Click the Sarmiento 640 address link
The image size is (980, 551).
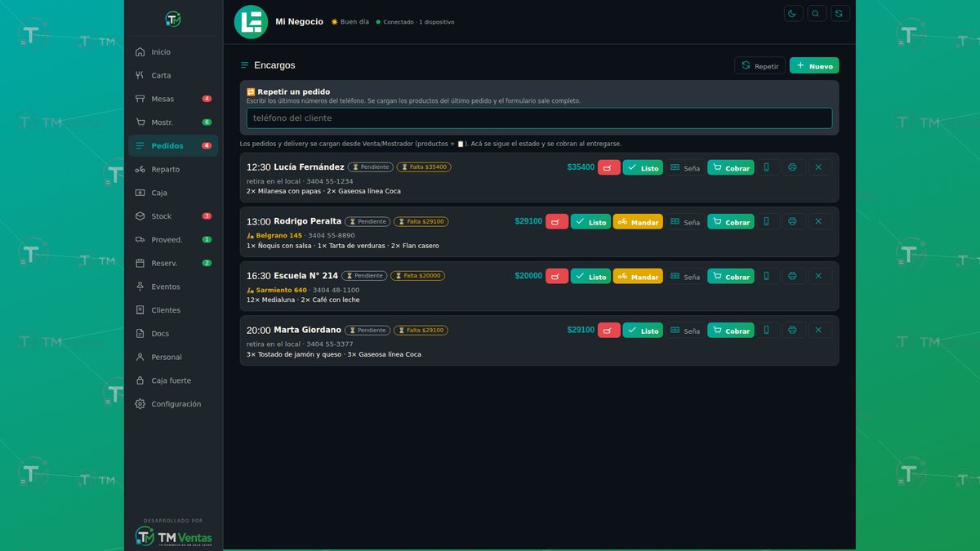[277, 290]
